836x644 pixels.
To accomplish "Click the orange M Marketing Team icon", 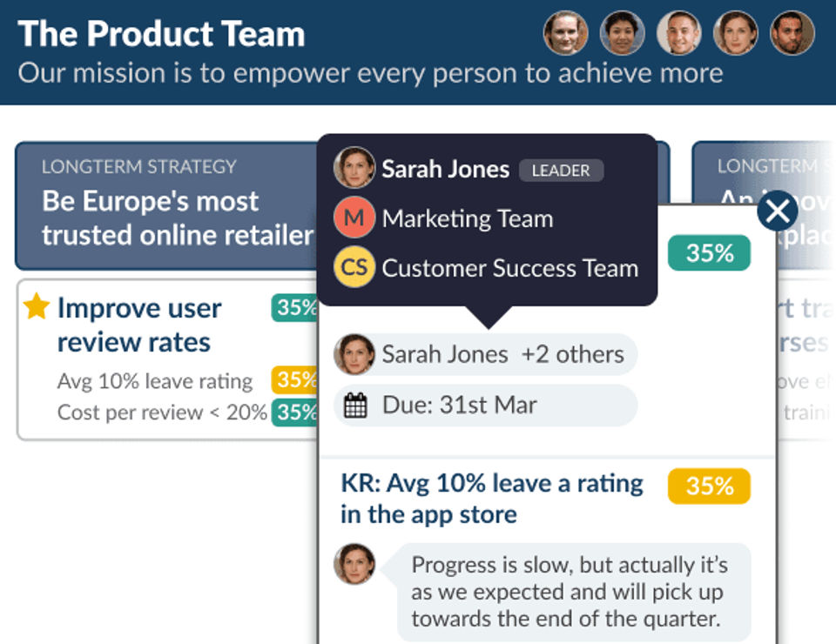I will click(354, 218).
